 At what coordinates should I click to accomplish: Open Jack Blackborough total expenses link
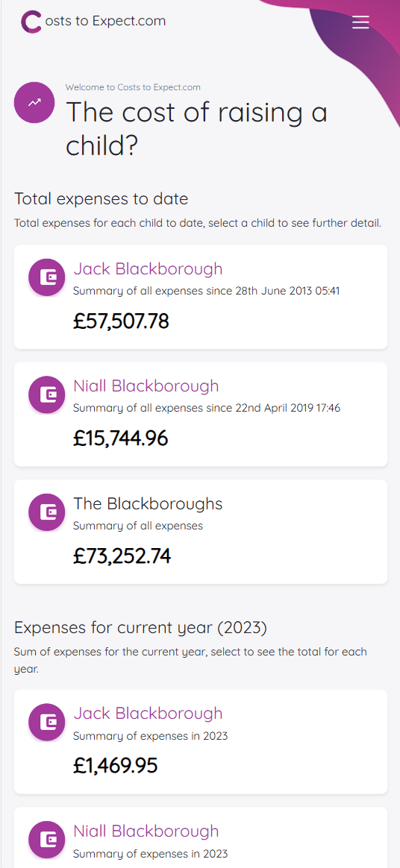(x=148, y=268)
